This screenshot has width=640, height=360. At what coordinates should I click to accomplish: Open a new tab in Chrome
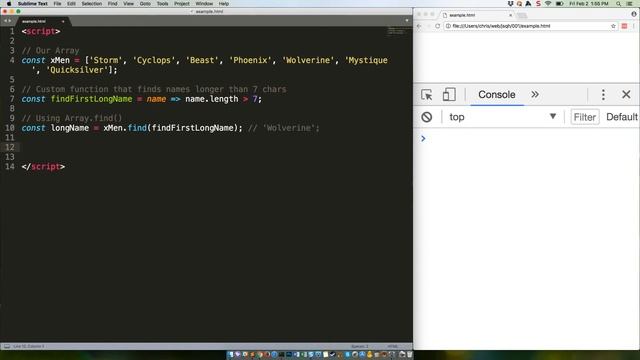click(x=522, y=16)
